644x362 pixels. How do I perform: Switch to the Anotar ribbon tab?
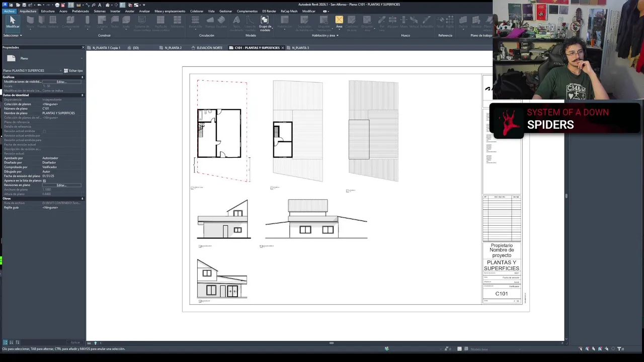point(130,11)
